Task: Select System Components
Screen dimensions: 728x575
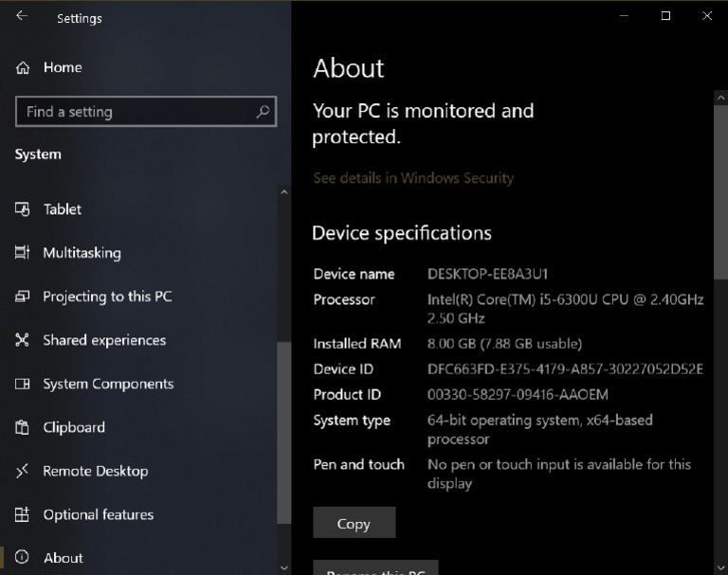Action: pos(109,385)
